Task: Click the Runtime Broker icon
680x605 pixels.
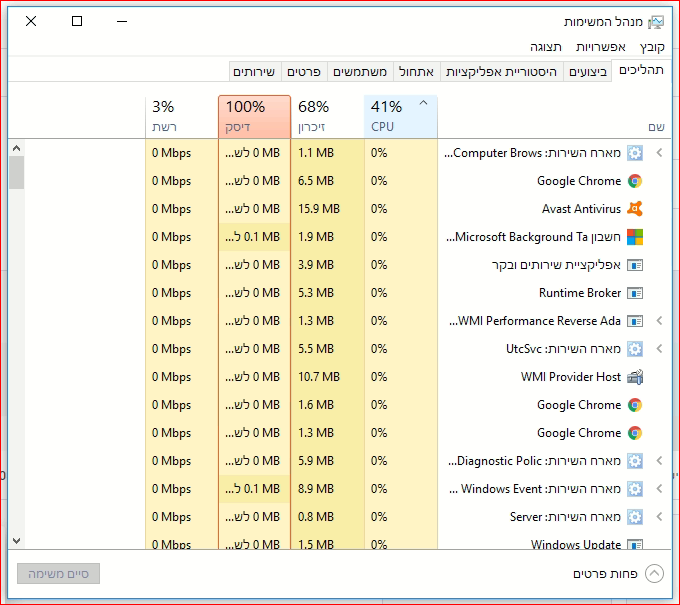Action: point(635,293)
